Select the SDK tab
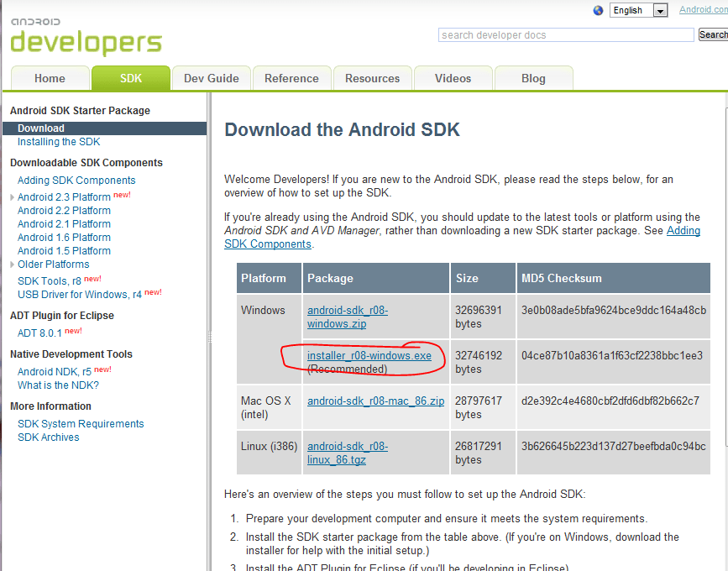The width and height of the screenshot is (728, 571). tap(131, 78)
